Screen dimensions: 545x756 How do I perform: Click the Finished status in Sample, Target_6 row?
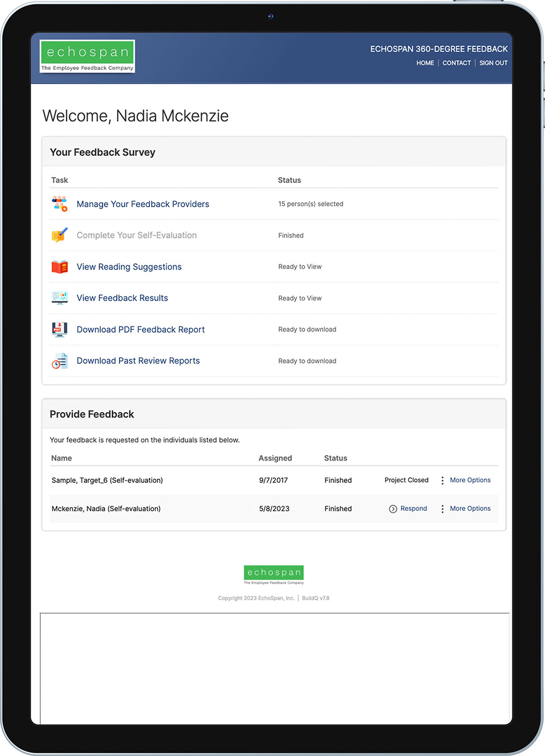click(338, 480)
